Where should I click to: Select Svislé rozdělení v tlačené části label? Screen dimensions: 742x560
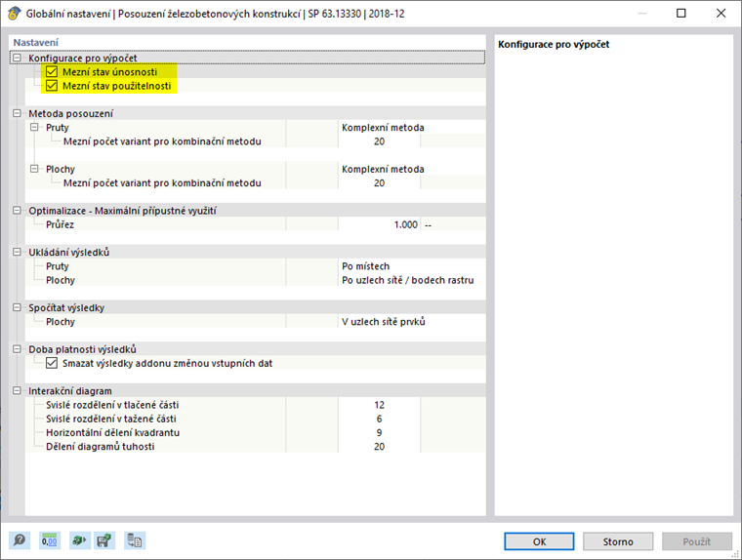pyautogui.click(x=112, y=405)
